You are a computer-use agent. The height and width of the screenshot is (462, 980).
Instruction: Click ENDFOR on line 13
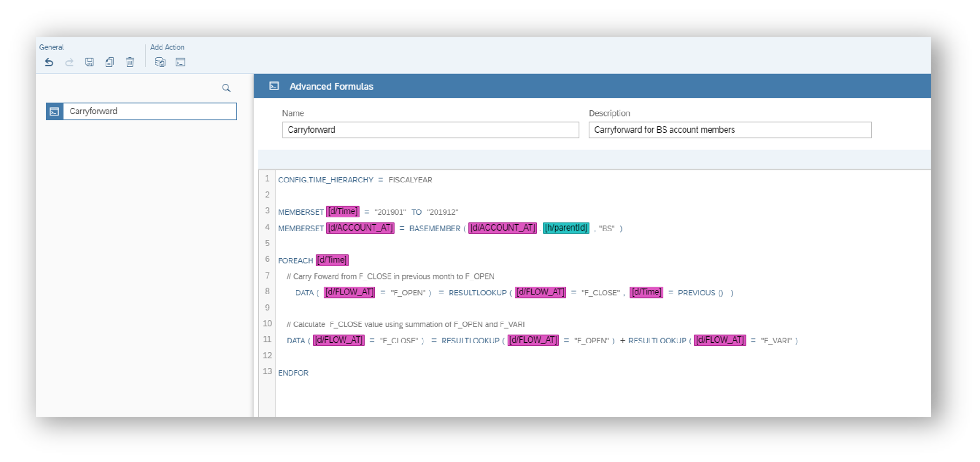coord(293,373)
